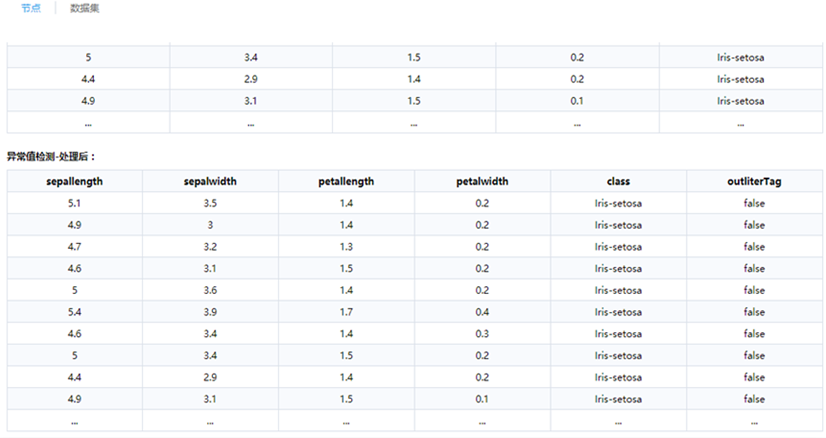The width and height of the screenshot is (826, 438).
Task: Select the 4.7 sepallength cell
Action: (75, 247)
